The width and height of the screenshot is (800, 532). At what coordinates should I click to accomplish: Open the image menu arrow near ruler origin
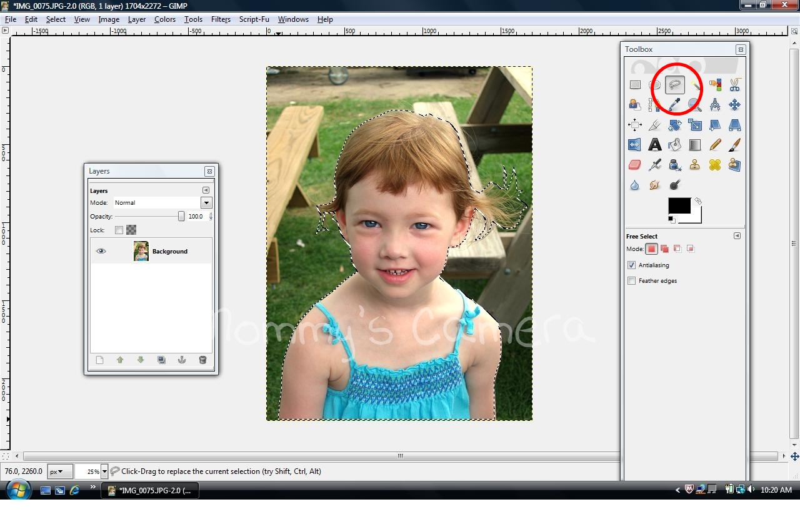click(6, 30)
